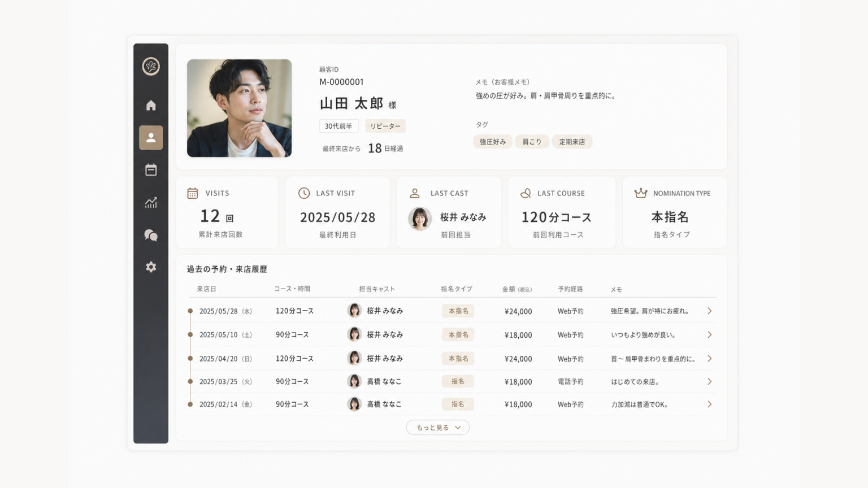
Task: Click the LAST CAST person icon
Action: tap(415, 193)
